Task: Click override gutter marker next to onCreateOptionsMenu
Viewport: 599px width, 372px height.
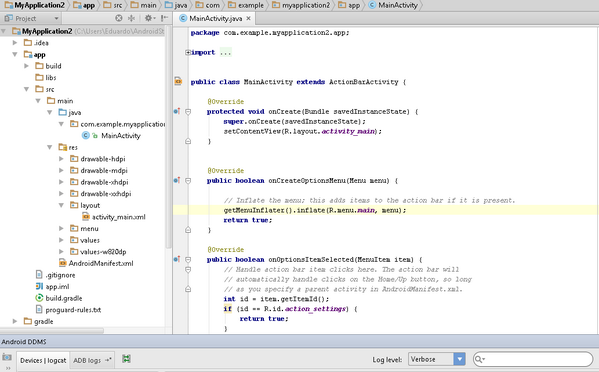Action: tap(176, 180)
